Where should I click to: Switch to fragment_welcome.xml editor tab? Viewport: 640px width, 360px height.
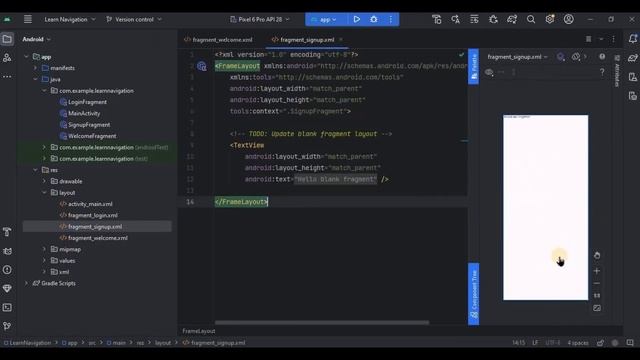(x=218, y=40)
